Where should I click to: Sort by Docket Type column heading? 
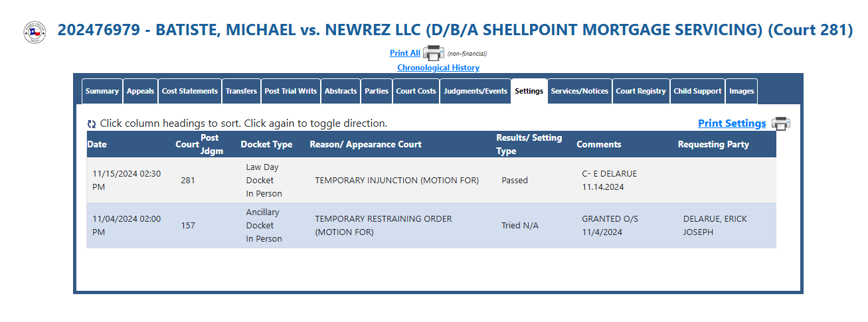point(266,144)
